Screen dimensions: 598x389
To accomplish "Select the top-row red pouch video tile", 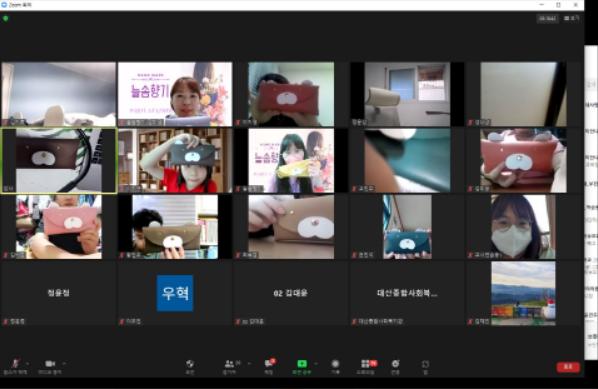I will 291,94.
